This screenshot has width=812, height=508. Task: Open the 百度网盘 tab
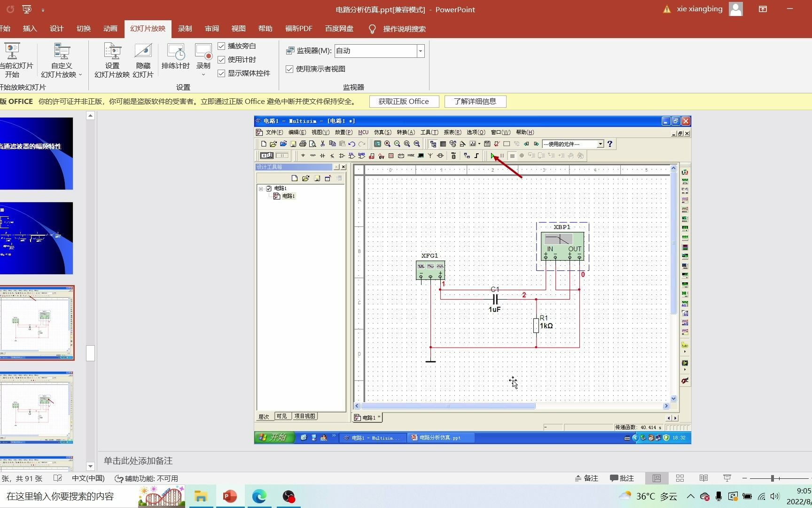pyautogui.click(x=339, y=29)
